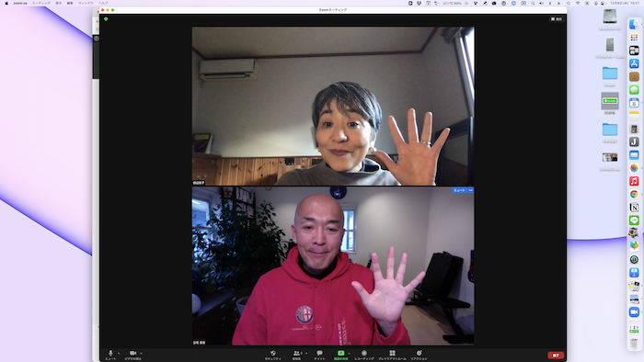This screenshot has width=644, height=362.
Task: Open the blue more-options button on lower video
Action: (471, 190)
